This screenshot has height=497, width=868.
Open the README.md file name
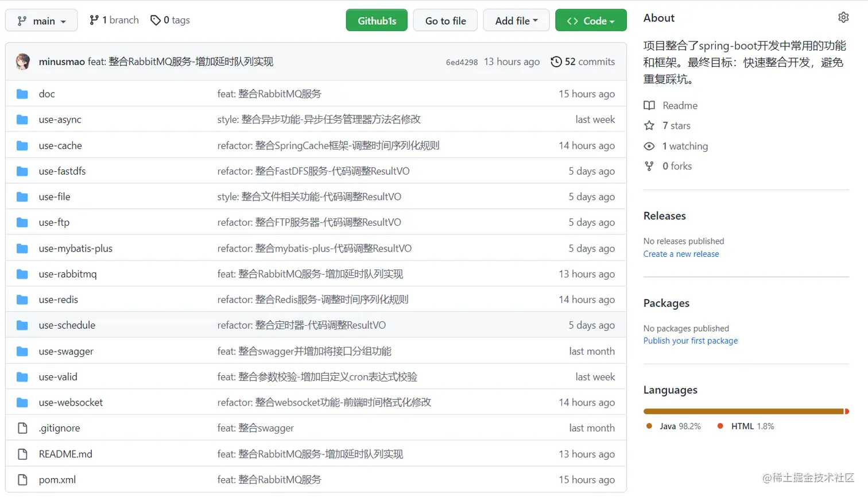click(x=65, y=454)
